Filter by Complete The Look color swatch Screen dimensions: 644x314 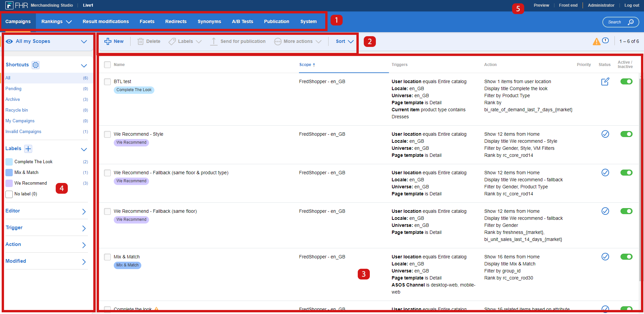pyautogui.click(x=9, y=162)
